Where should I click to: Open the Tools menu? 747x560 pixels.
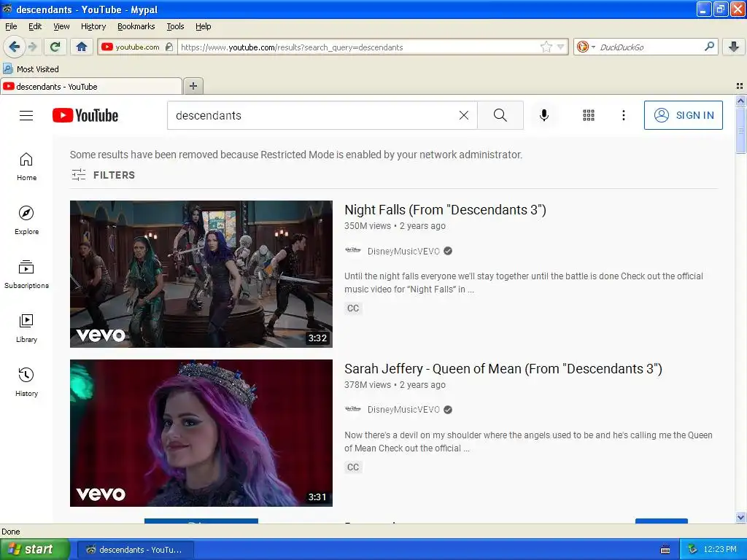[175, 26]
